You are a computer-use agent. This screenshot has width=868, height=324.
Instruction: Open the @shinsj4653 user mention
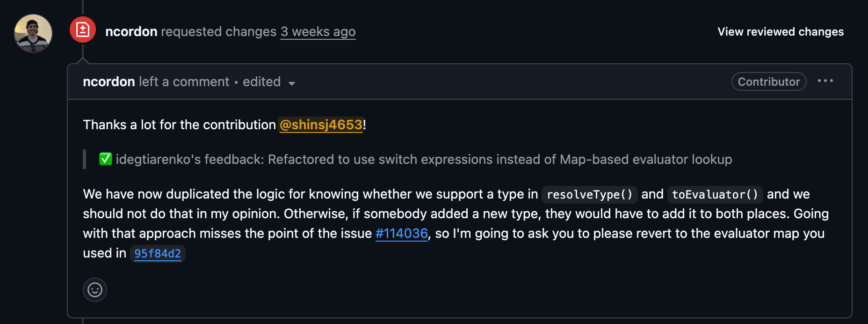pos(321,125)
